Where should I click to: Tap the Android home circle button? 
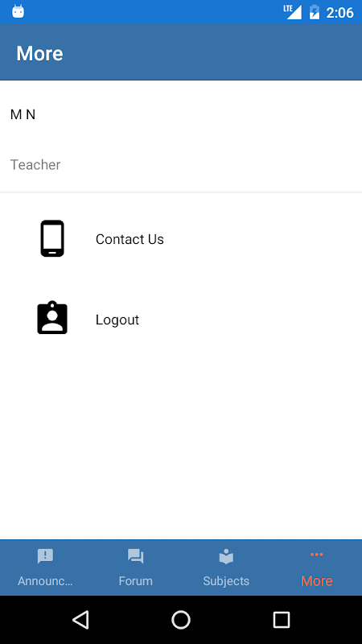coord(181,619)
